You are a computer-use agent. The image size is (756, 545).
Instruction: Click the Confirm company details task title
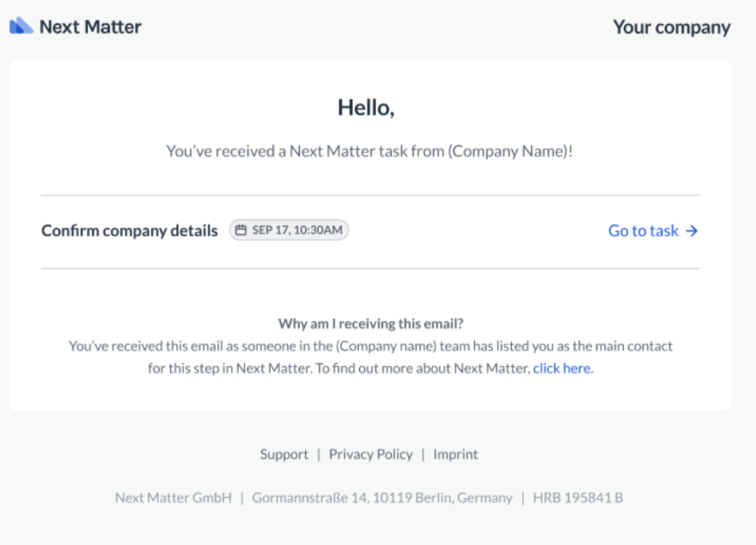click(129, 230)
